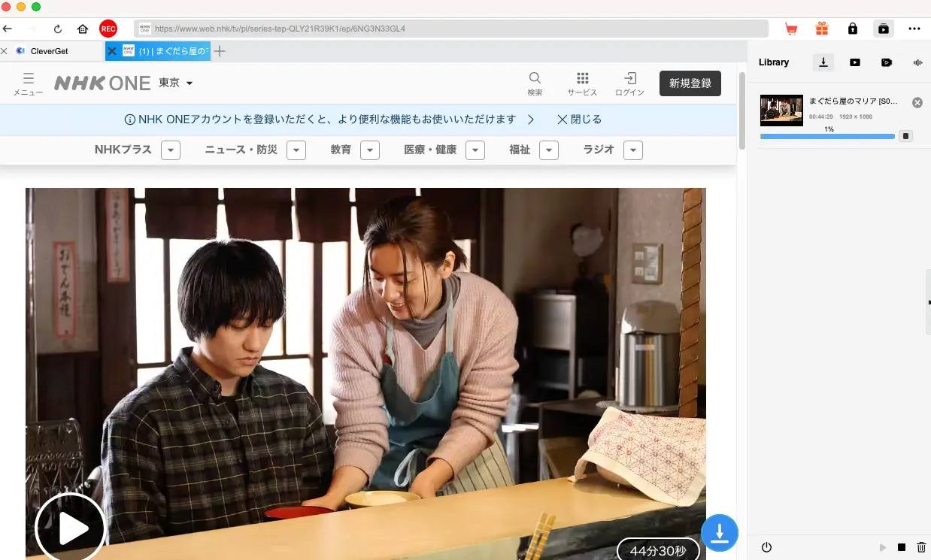Open the NHK ONEアカウント registration notice link
Viewport: 931px width, 560px height.
coord(329,120)
